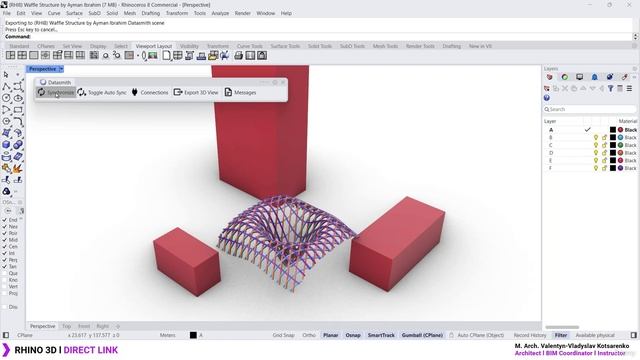Open the Perspective viewport title dropdown arrow

[61, 69]
